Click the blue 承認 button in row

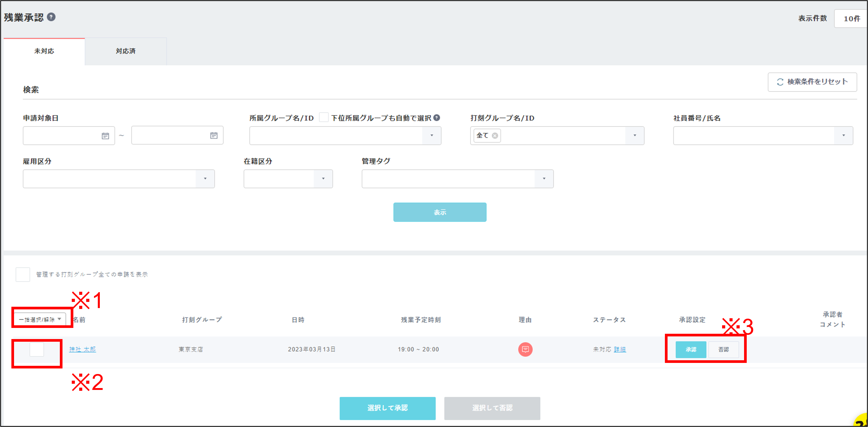pyautogui.click(x=690, y=349)
